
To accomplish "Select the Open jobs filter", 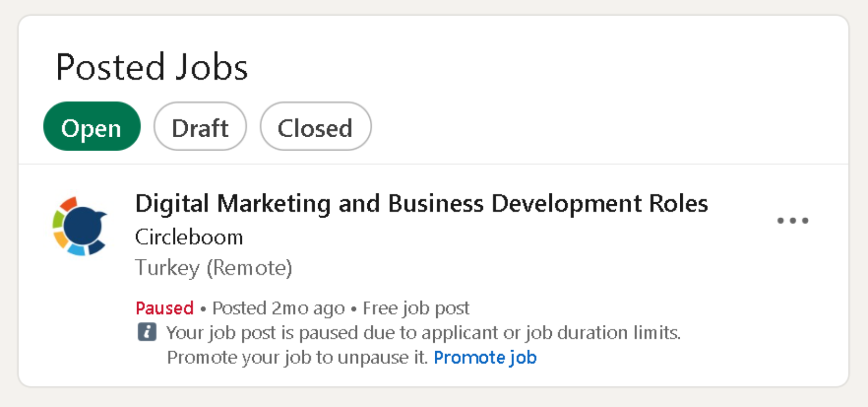I will coord(91,127).
